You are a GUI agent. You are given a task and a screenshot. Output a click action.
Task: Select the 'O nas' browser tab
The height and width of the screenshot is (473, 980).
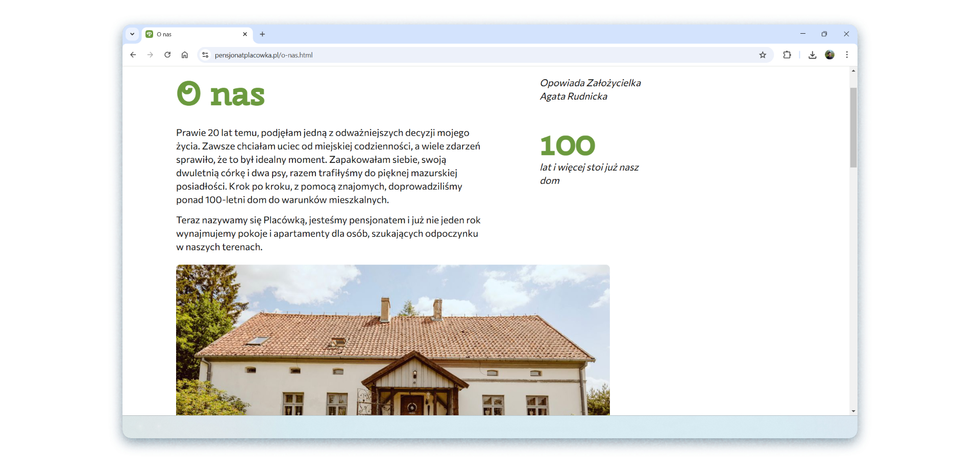point(197,34)
